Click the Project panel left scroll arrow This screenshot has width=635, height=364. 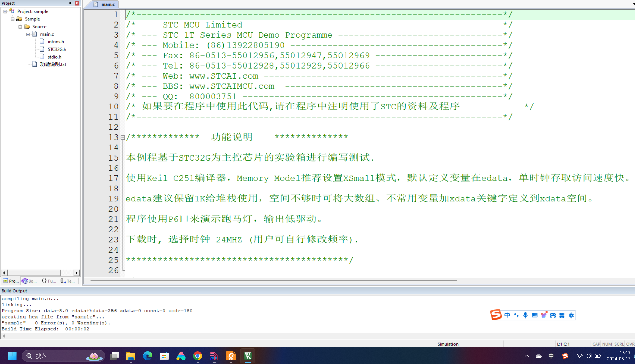[4, 273]
